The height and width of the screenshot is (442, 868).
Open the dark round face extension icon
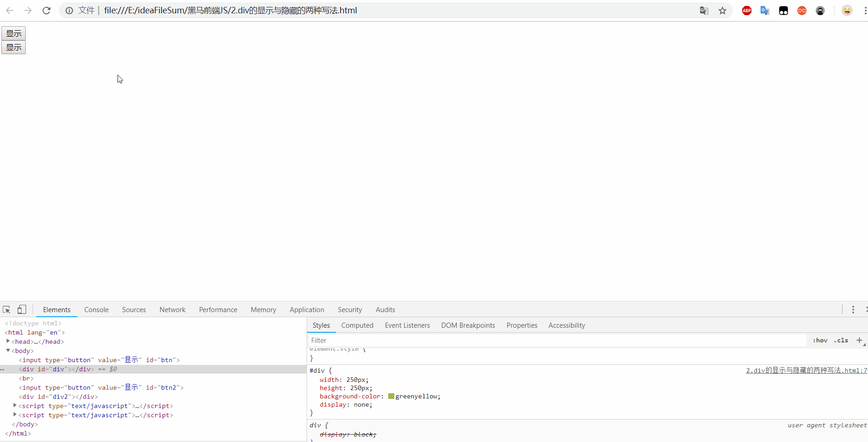(x=820, y=11)
